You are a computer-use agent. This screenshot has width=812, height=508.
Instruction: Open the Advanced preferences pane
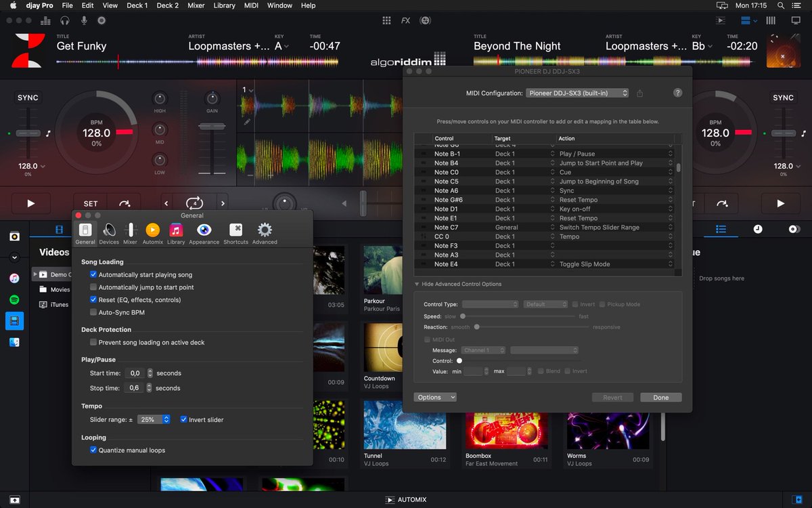point(265,233)
